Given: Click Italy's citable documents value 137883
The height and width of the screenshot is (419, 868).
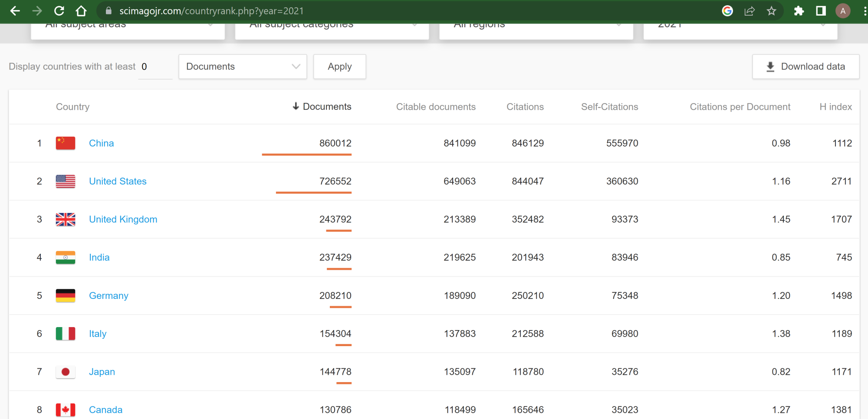Looking at the screenshot, I should click(x=460, y=334).
